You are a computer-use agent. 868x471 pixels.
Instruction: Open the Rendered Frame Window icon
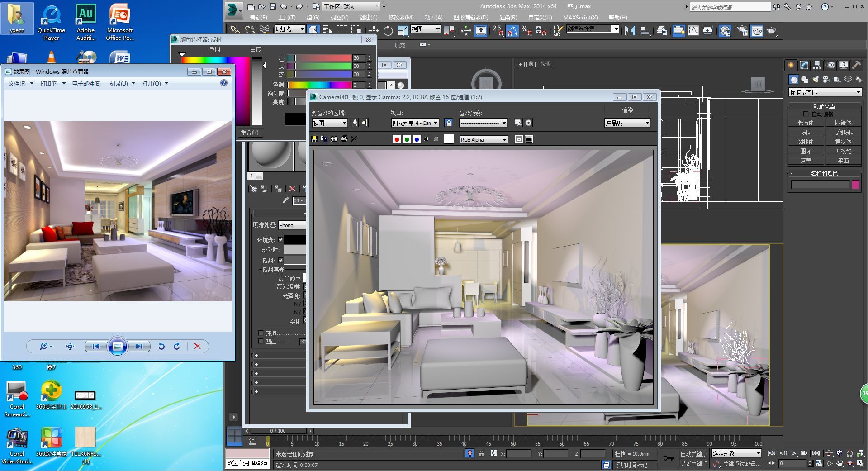click(x=757, y=30)
